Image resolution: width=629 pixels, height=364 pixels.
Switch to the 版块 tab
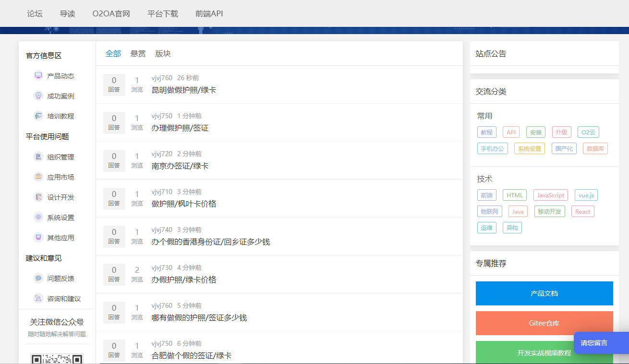163,54
